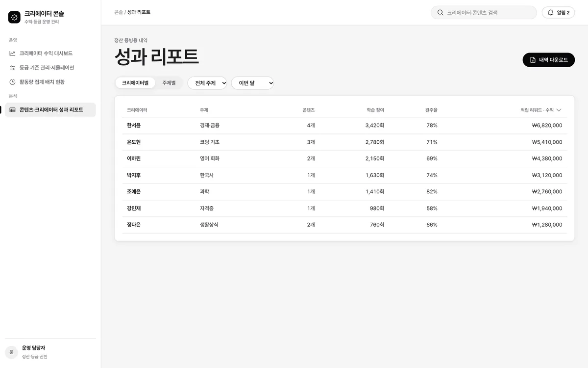The width and height of the screenshot is (588, 368).
Task: Click the 운 avatar at sidebar bottom
Action: coord(11,352)
